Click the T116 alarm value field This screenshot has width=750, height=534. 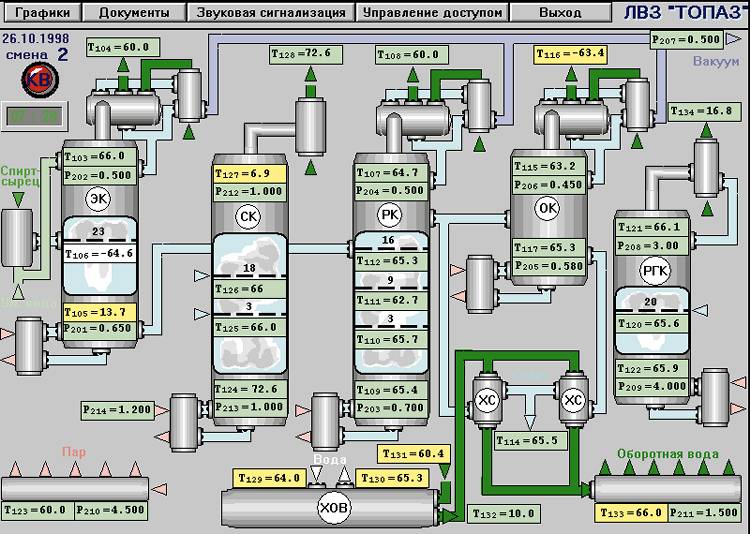[571, 53]
